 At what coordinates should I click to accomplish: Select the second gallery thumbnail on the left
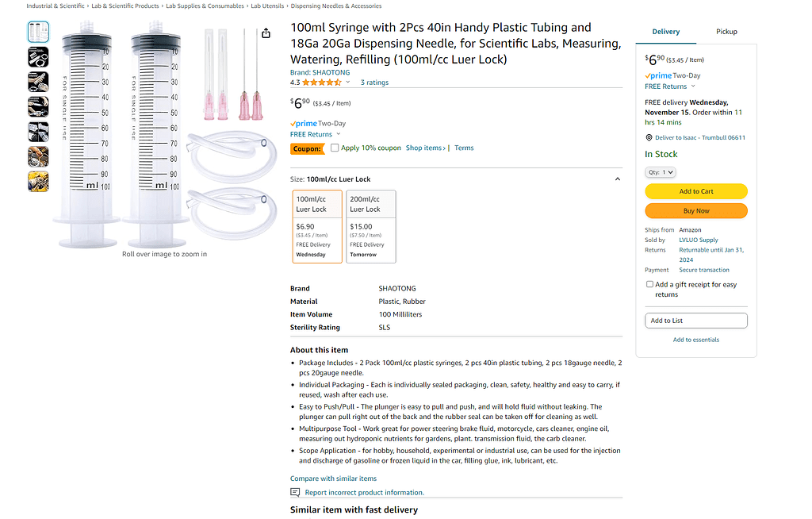tap(37, 56)
